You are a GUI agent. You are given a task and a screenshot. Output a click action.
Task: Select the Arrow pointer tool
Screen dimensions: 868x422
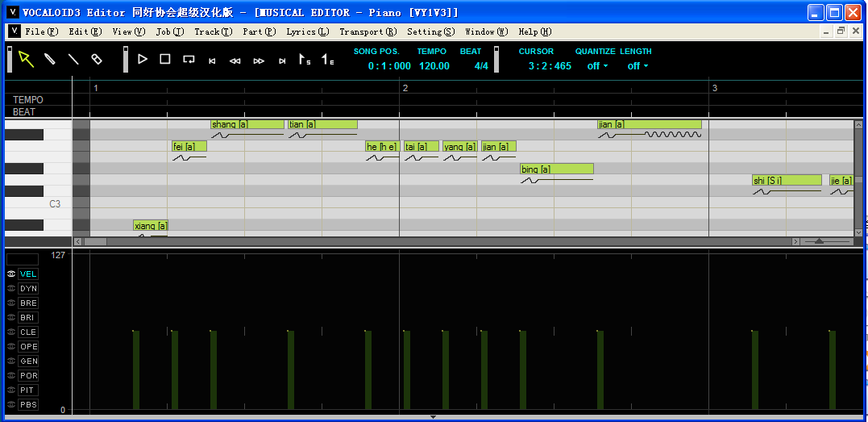[26, 59]
